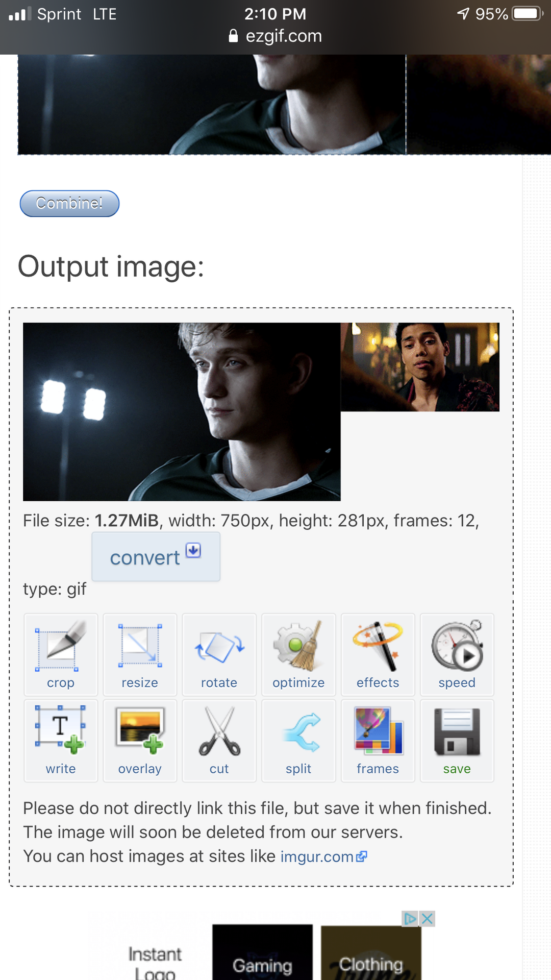Open the resize tool
Viewport: 551px width, 980px height.
140,654
